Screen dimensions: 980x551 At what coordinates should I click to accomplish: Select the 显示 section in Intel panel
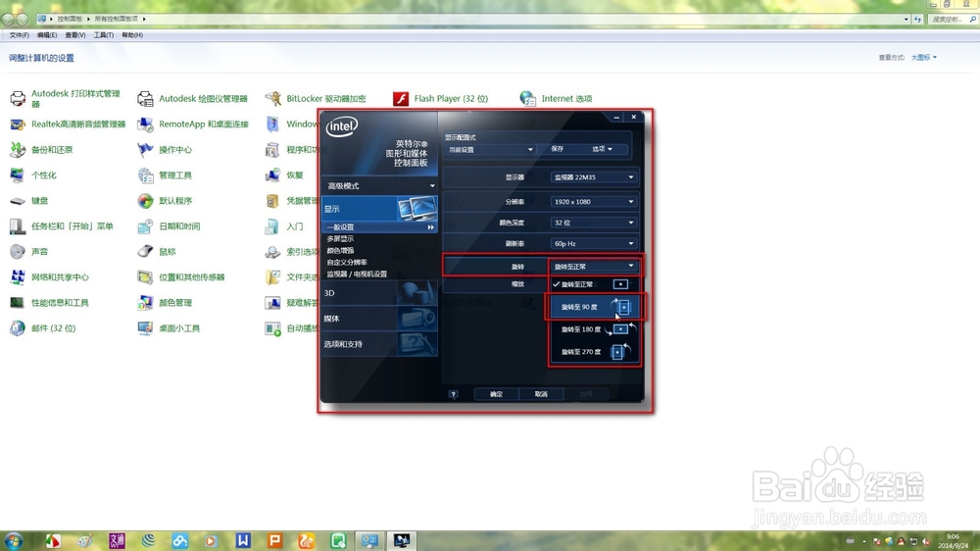[x=379, y=208]
